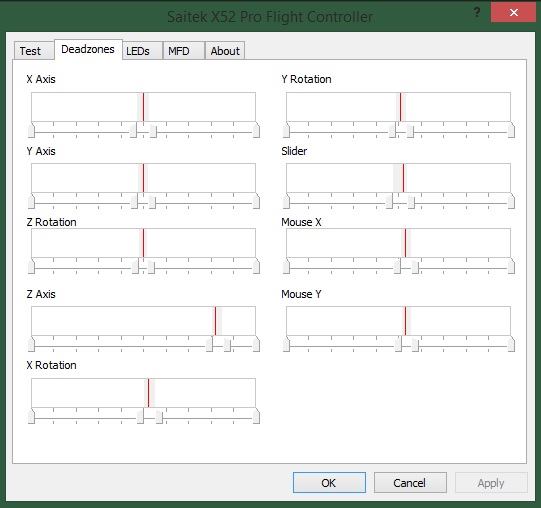Click Z Rotation right deadzone center handle
This screenshot has height=508, width=541.
point(151,266)
